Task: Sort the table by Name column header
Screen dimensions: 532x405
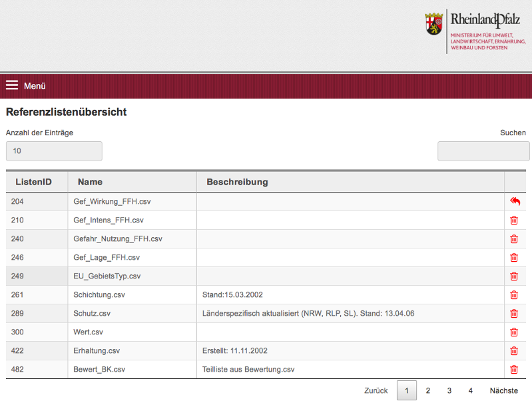Action: point(90,182)
